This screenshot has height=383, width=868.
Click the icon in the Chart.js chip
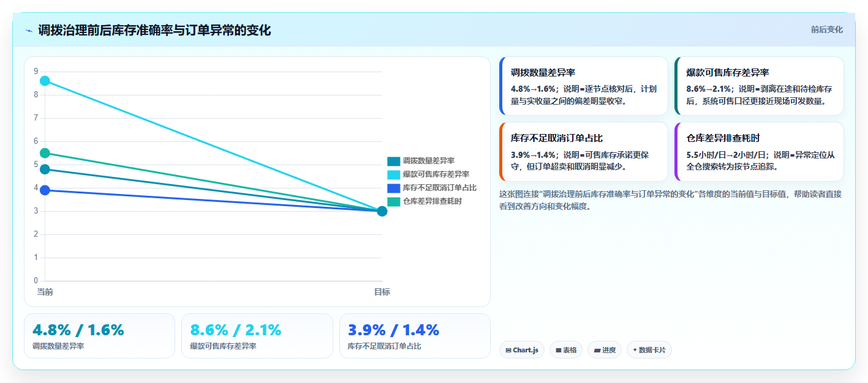click(x=508, y=351)
